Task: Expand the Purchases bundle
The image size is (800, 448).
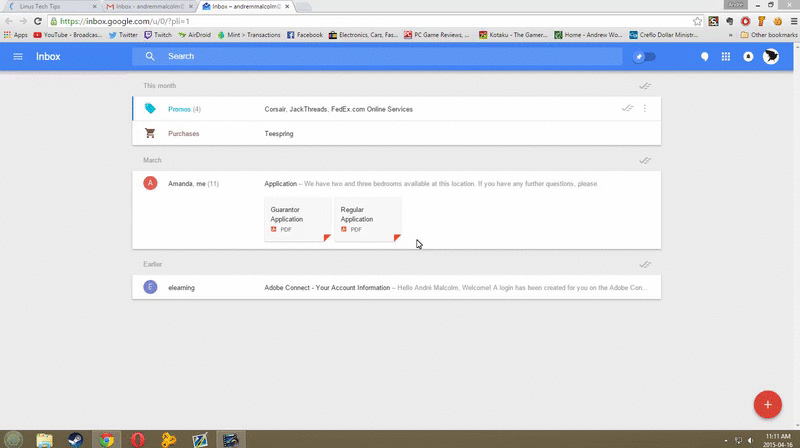Action: pos(396,133)
